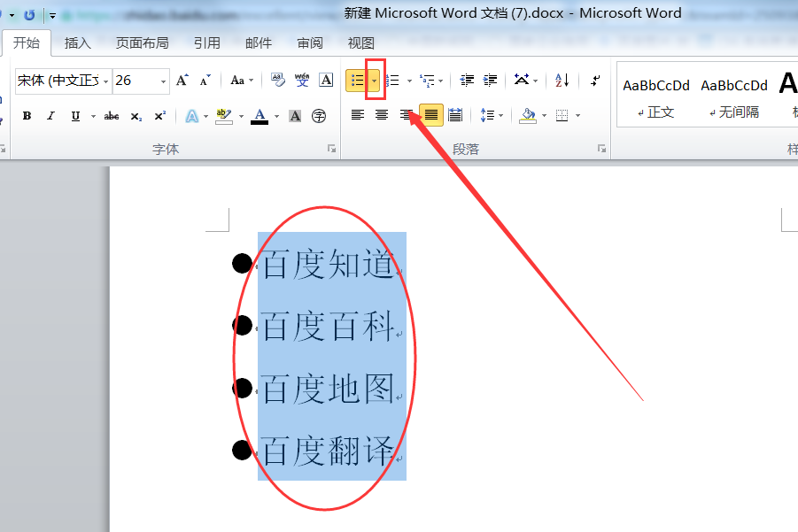The width and height of the screenshot is (798, 532).
Task: Toggle Italic formatting
Action: (x=50, y=116)
